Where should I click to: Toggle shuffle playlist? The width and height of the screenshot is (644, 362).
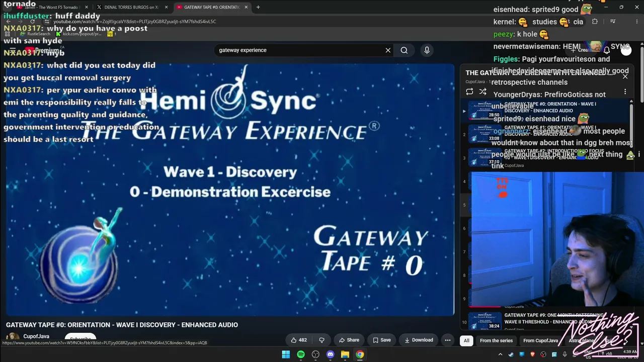482,92
